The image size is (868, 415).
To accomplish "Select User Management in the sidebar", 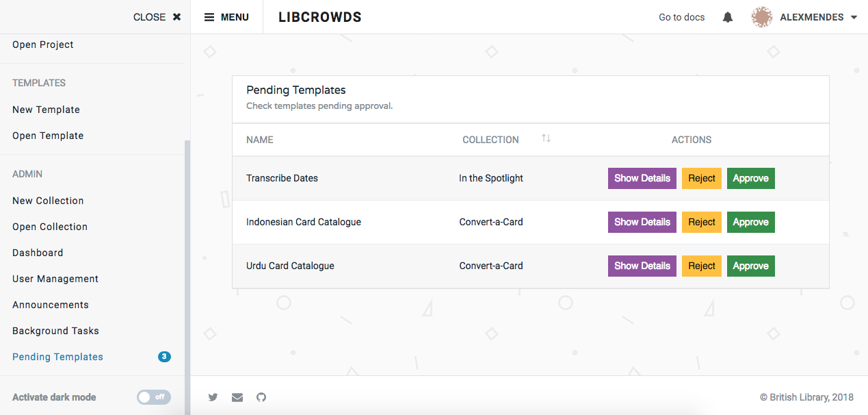I will click(x=55, y=278).
